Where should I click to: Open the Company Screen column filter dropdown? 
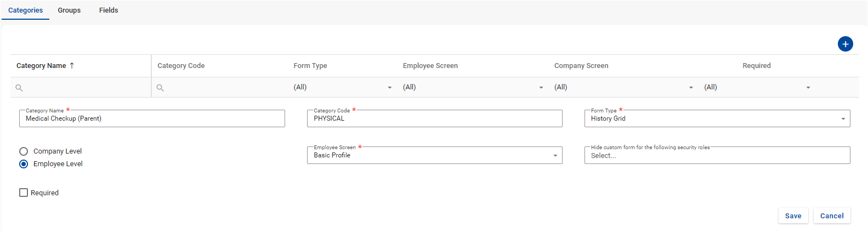coord(691,88)
